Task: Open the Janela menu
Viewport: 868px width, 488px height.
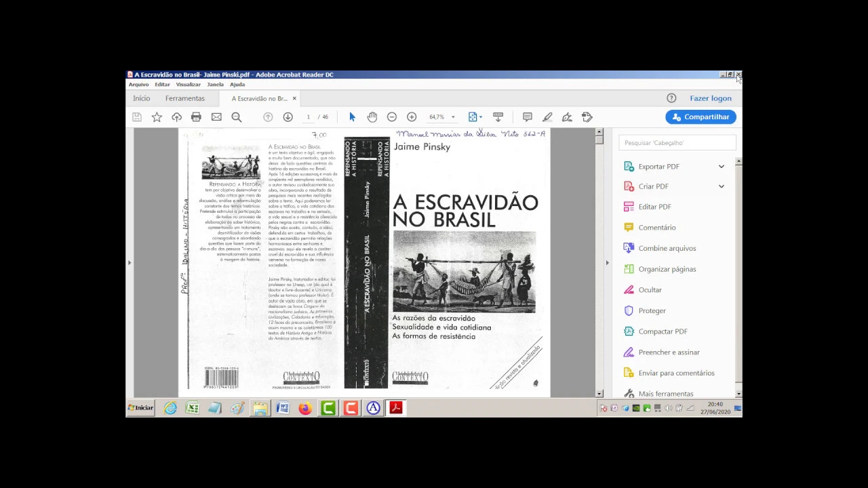Action: coord(215,85)
